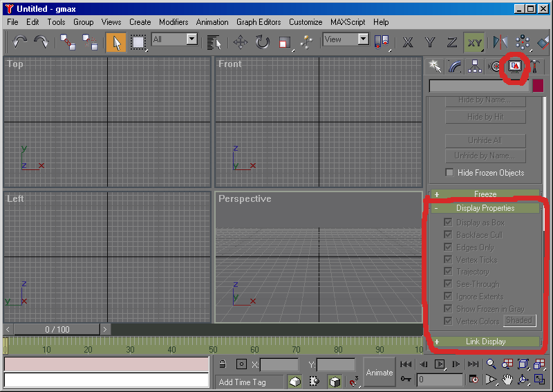The image size is (553, 392).
Task: Click the Undo arrow in the toolbar
Action: pos(19,42)
